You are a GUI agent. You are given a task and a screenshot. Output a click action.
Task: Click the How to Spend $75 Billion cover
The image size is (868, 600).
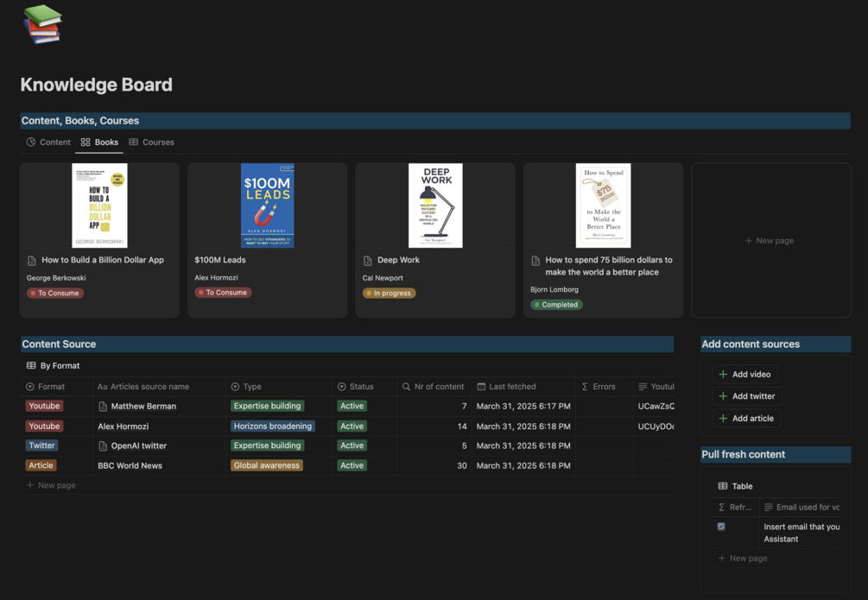(x=603, y=205)
